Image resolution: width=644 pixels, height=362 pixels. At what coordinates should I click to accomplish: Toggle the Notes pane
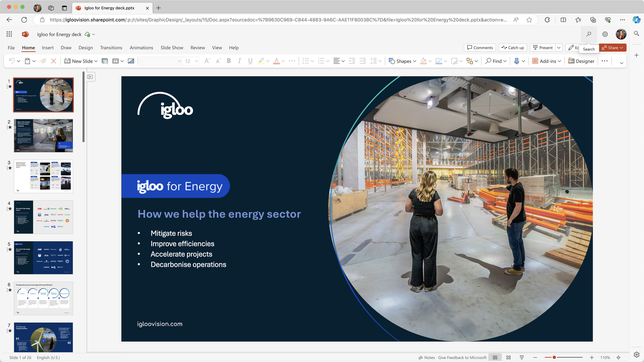coord(427,357)
